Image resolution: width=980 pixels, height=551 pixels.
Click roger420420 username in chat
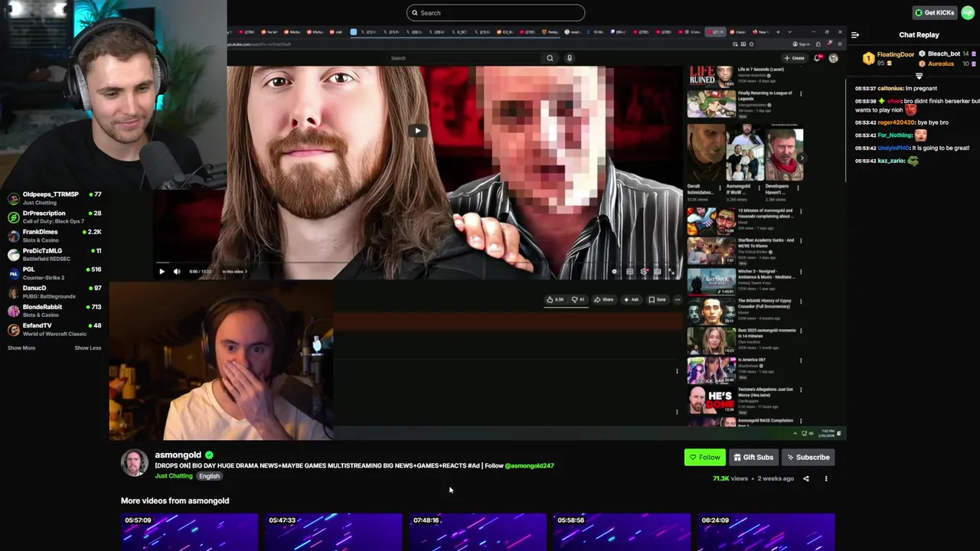coord(896,122)
